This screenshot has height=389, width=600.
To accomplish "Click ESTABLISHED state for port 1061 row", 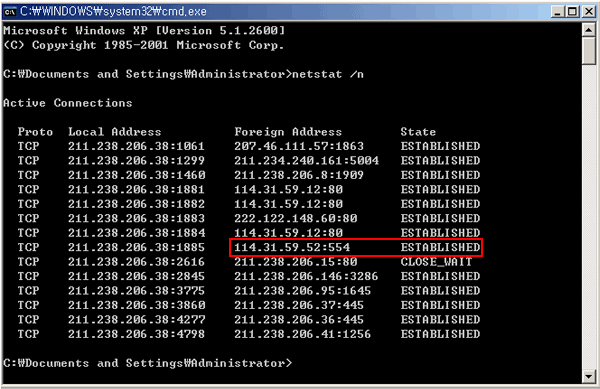I will click(440, 146).
